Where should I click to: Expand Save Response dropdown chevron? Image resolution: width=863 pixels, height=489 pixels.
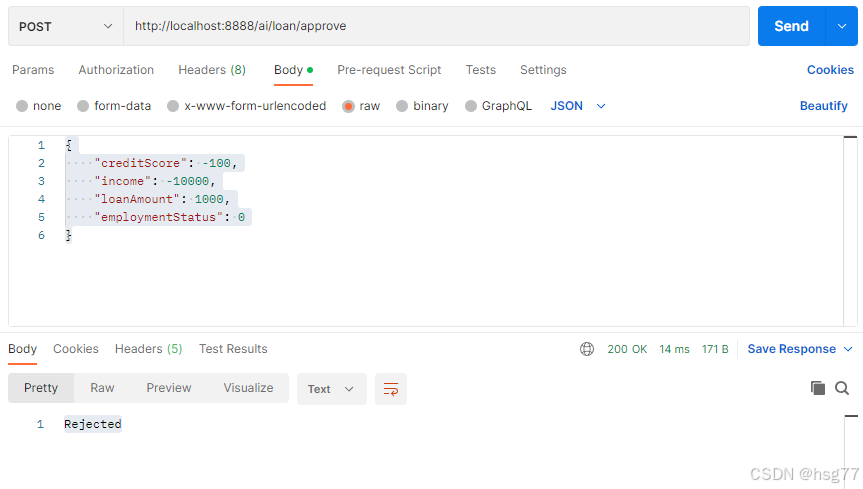pos(848,349)
